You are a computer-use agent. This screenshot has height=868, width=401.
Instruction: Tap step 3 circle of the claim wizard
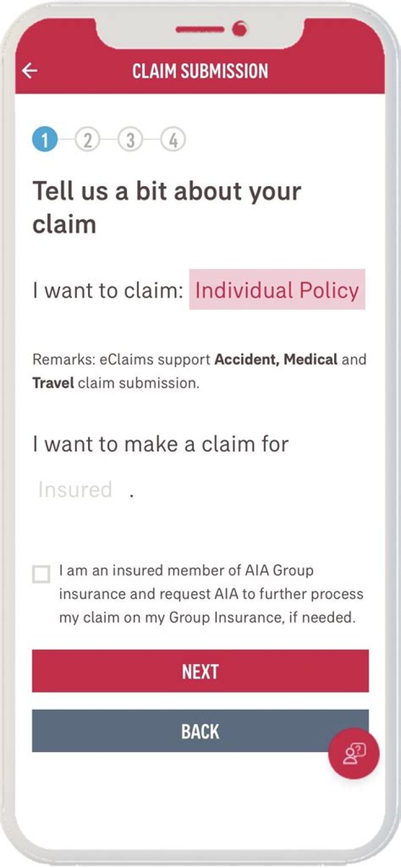[130, 140]
